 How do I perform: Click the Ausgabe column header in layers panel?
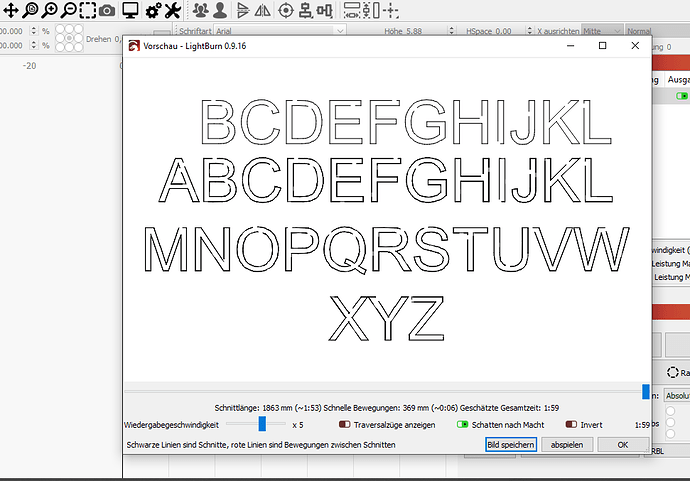click(679, 80)
